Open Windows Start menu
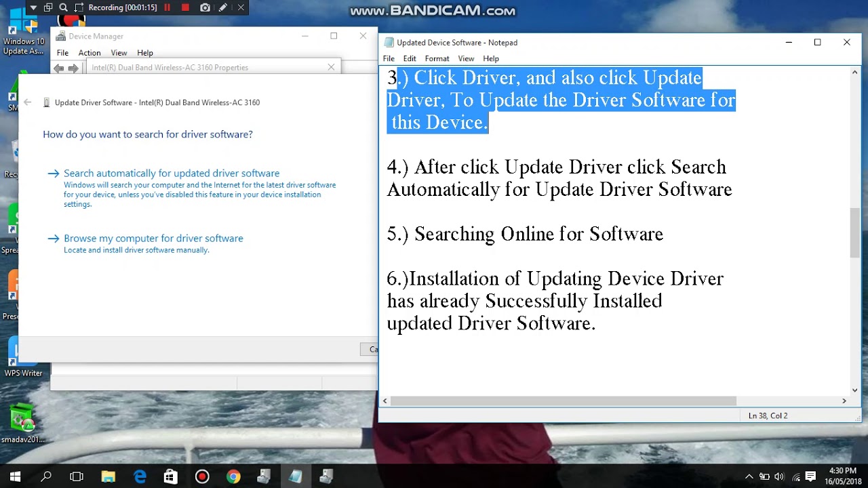Screen dimensions: 868x488 coord(15,476)
